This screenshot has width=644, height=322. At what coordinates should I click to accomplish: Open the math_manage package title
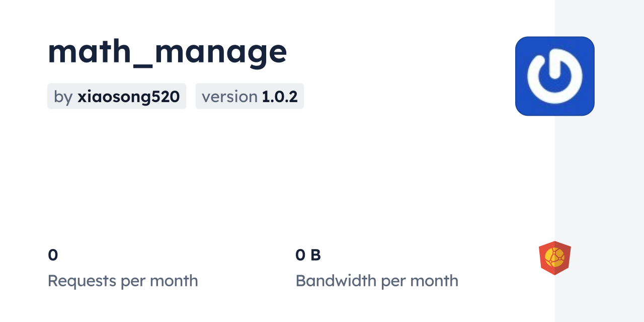[x=167, y=51]
